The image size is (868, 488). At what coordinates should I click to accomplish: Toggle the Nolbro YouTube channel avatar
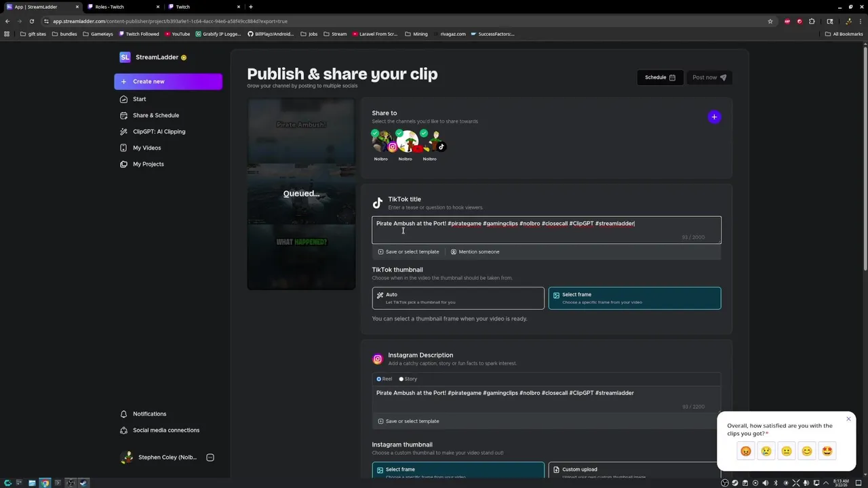(407, 142)
